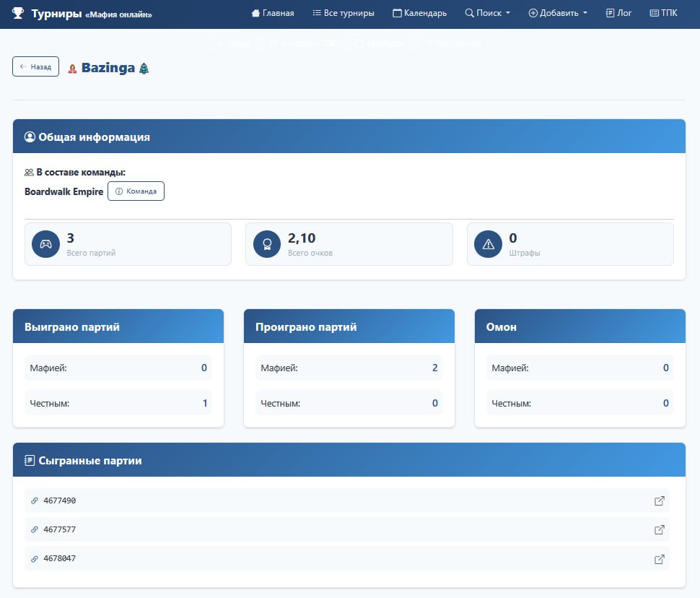
Task: Open ТПК in the navigation bar
Action: tap(663, 13)
